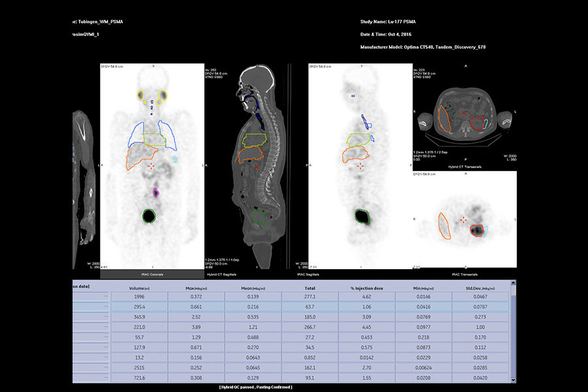The height and width of the screenshot is (392, 588).
Task: Select the magenta kidney contour on coronal view
Action: click(x=155, y=191)
